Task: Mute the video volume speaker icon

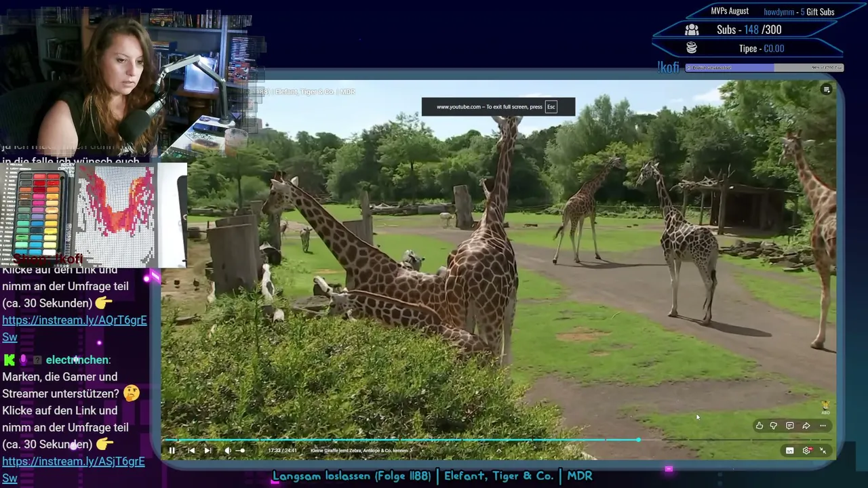Action: 228,450
